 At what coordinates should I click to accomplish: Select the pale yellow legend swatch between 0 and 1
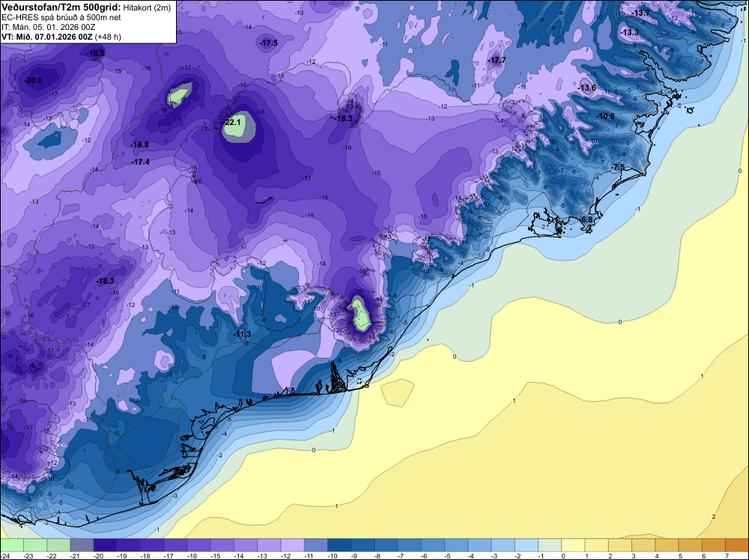[x=573, y=545]
